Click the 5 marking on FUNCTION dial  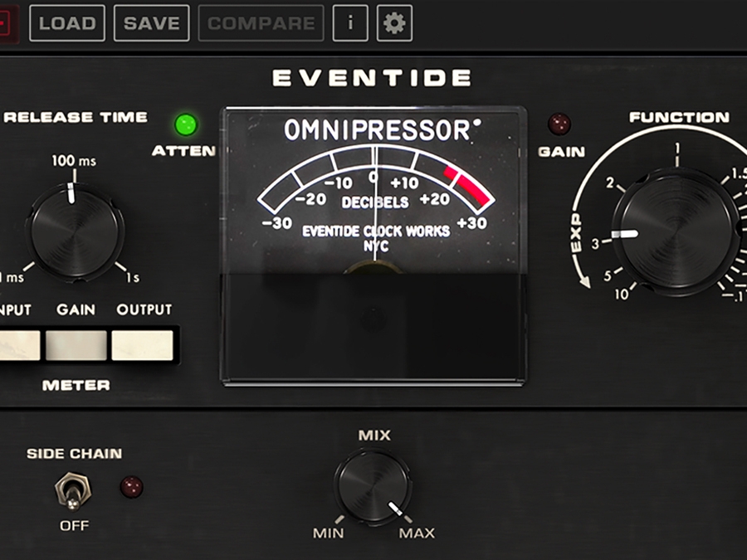(608, 275)
